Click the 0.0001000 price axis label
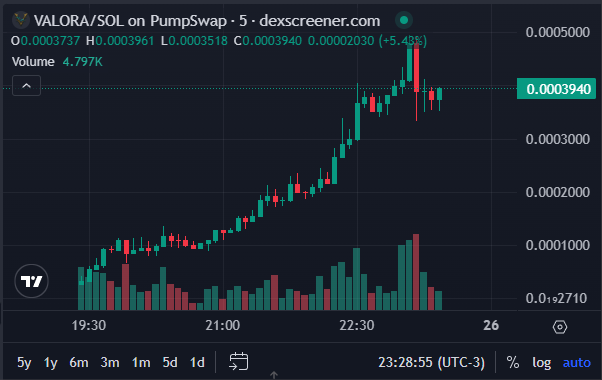The image size is (602, 380). point(557,245)
